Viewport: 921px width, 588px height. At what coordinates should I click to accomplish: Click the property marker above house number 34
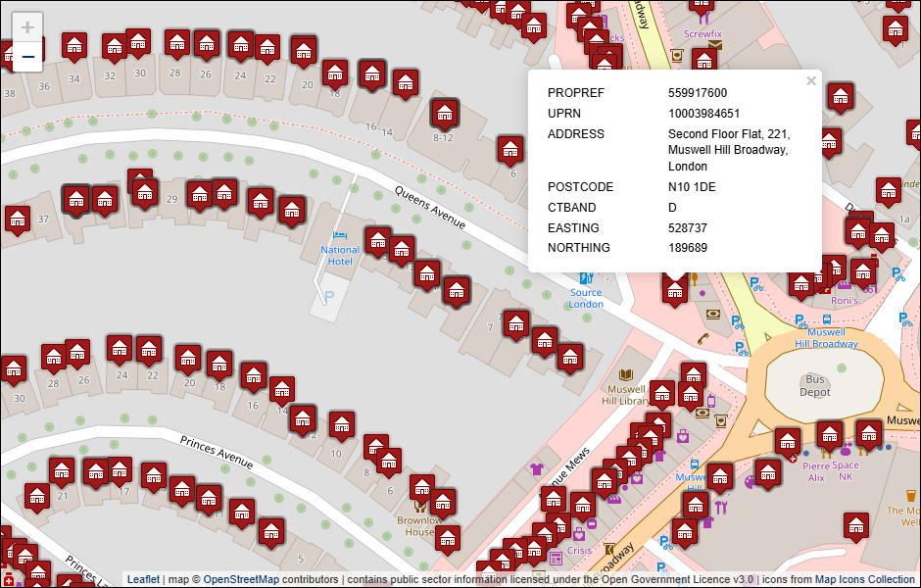point(74,45)
